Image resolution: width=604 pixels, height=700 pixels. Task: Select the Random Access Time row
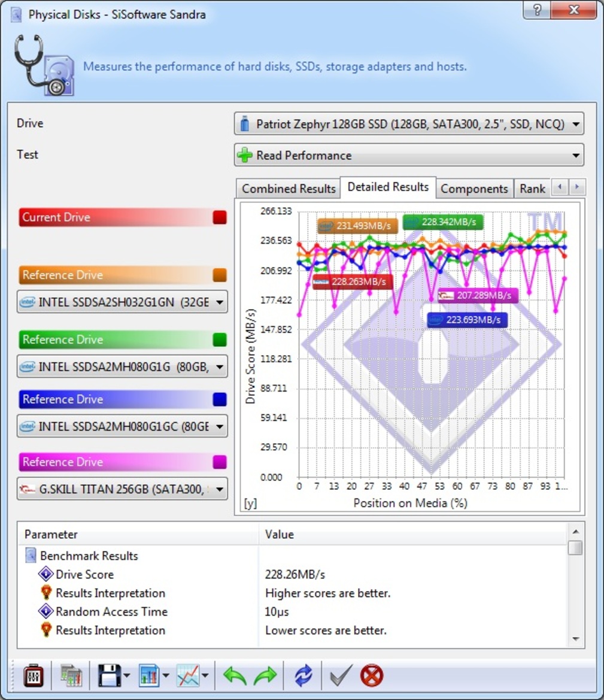coord(292,611)
